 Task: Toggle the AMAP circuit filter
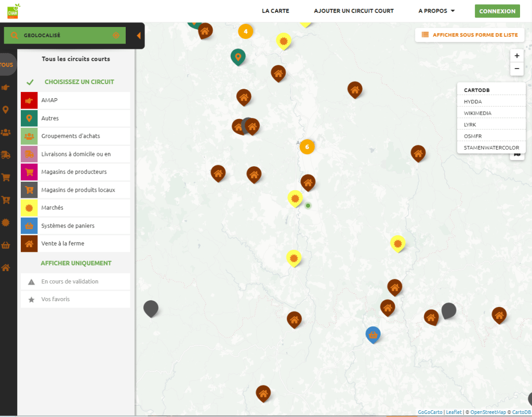[75, 100]
